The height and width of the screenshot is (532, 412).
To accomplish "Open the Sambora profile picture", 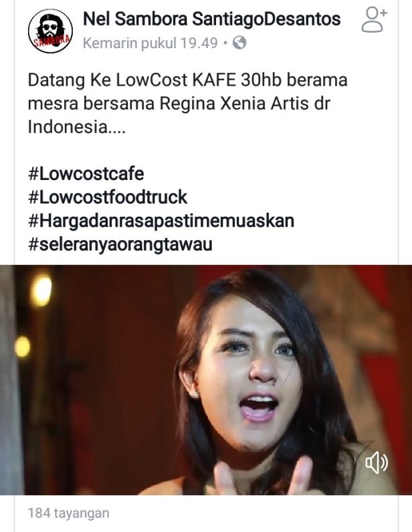I will coord(50,31).
